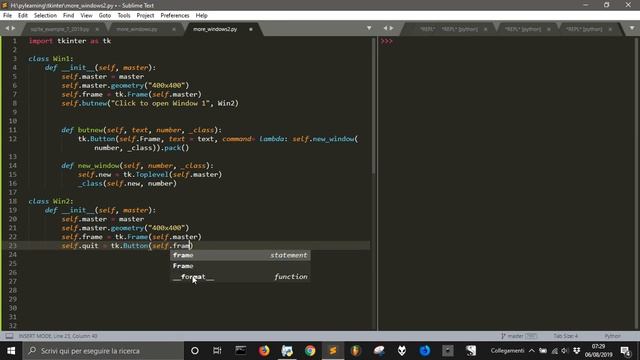Click the Sublime Text taskbar icon

point(333,351)
